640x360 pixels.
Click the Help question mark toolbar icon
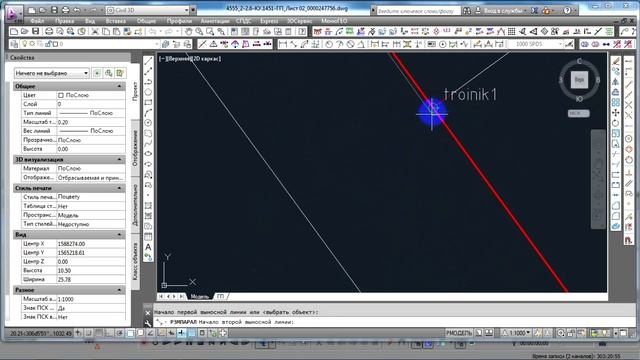(x=302, y=31)
